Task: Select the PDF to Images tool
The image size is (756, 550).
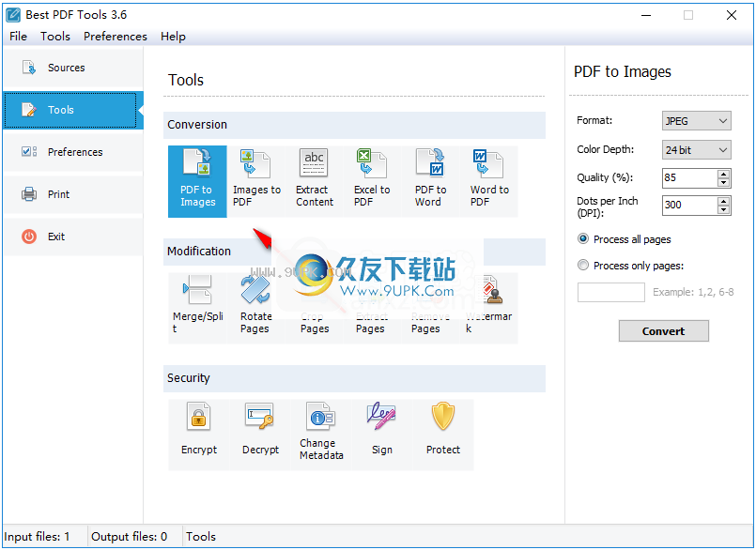Action: point(197,181)
